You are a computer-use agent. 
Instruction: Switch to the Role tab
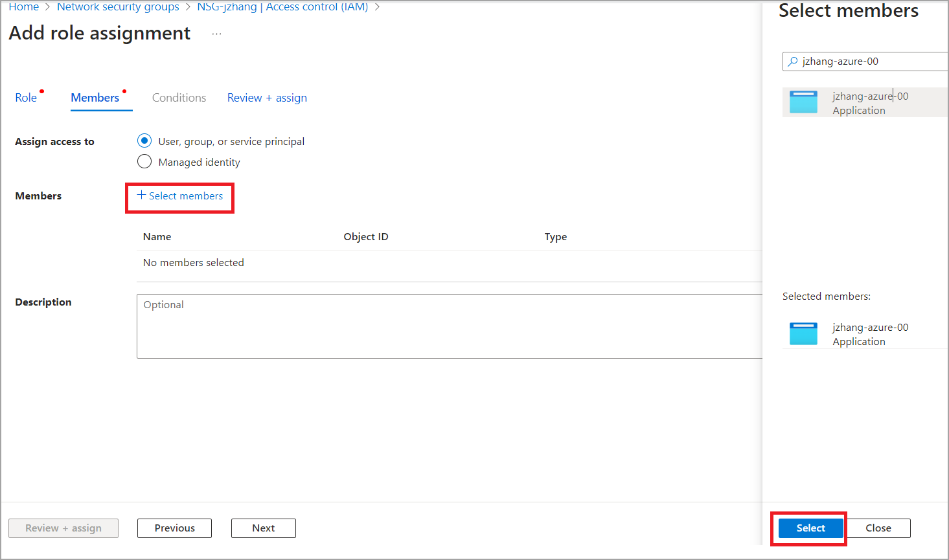26,98
